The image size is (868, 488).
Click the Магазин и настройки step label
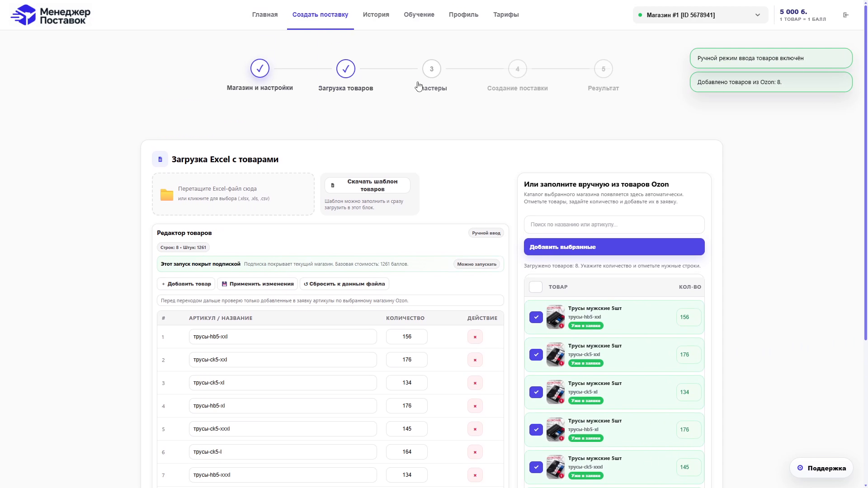coord(260,88)
